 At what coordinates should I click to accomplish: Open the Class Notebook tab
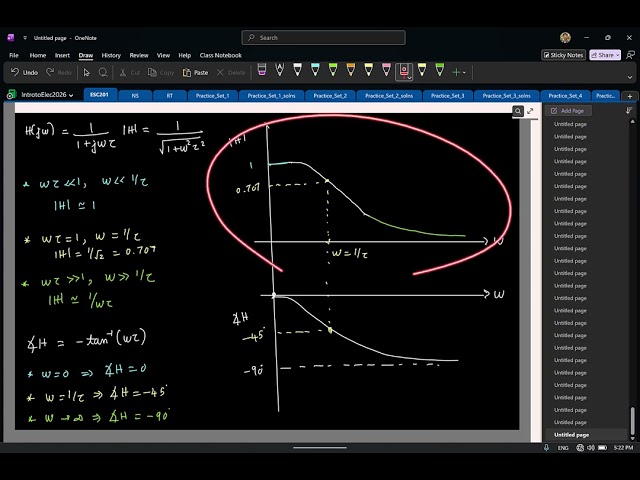tap(220, 55)
